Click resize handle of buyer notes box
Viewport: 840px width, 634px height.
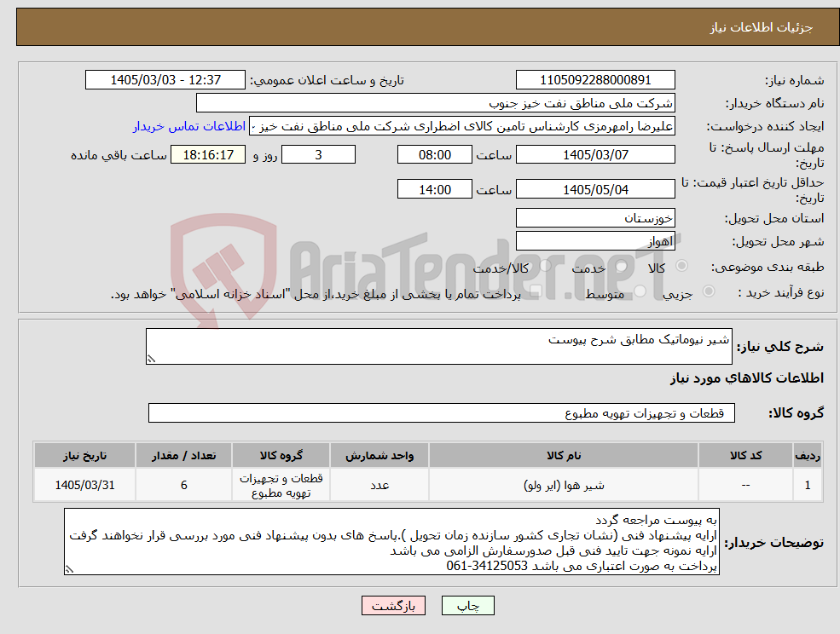tap(69, 570)
